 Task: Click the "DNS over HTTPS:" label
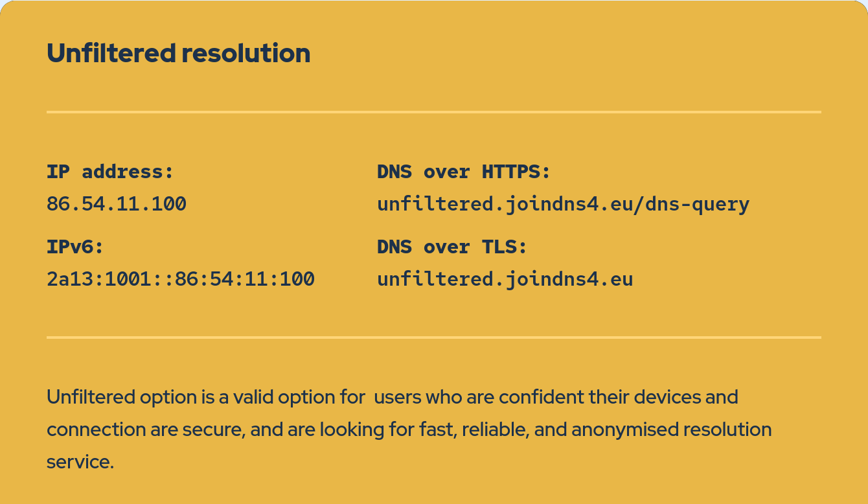coord(463,172)
